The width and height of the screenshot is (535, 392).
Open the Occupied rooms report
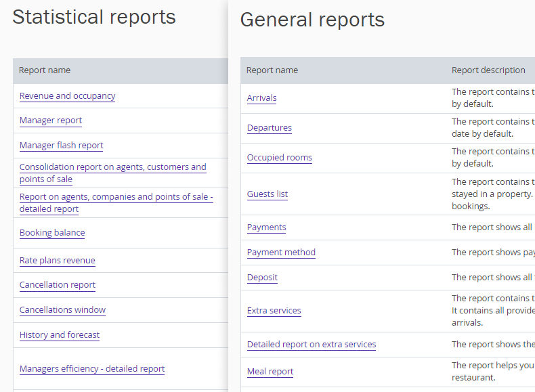coord(279,158)
